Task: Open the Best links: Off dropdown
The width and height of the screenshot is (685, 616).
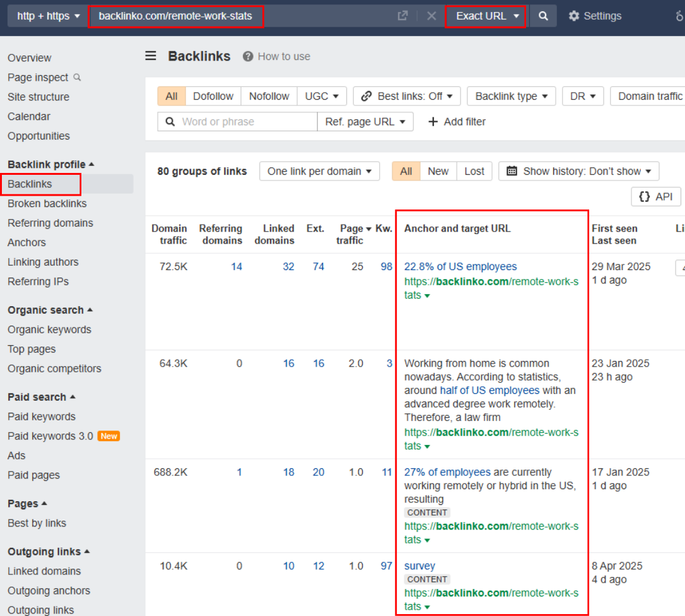Action: coord(407,96)
